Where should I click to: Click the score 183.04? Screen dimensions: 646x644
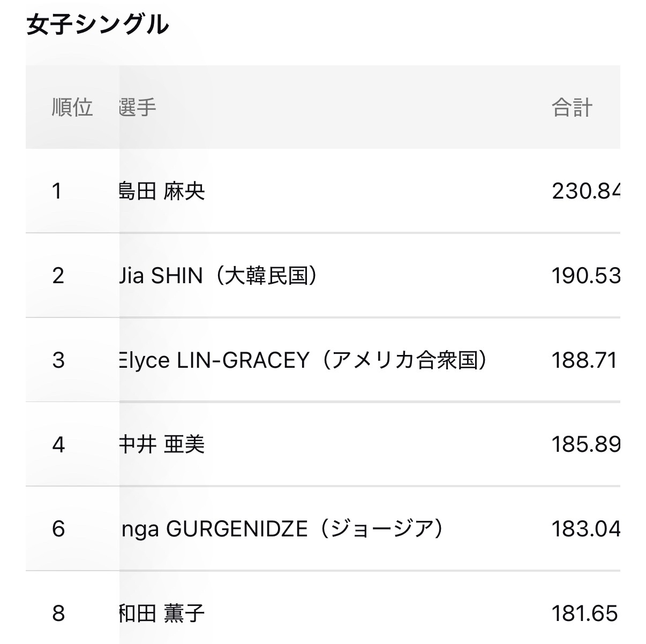[585, 529]
